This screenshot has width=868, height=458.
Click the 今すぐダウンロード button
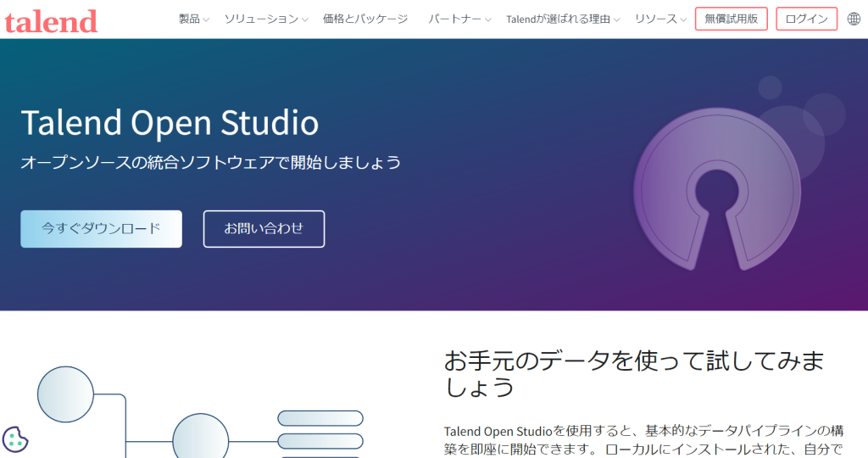[102, 229]
